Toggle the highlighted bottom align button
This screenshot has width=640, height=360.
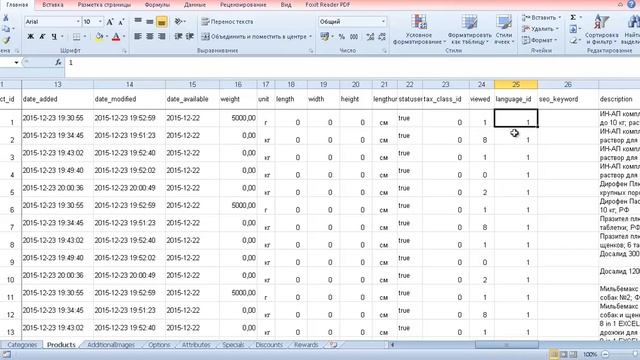pos(162,22)
